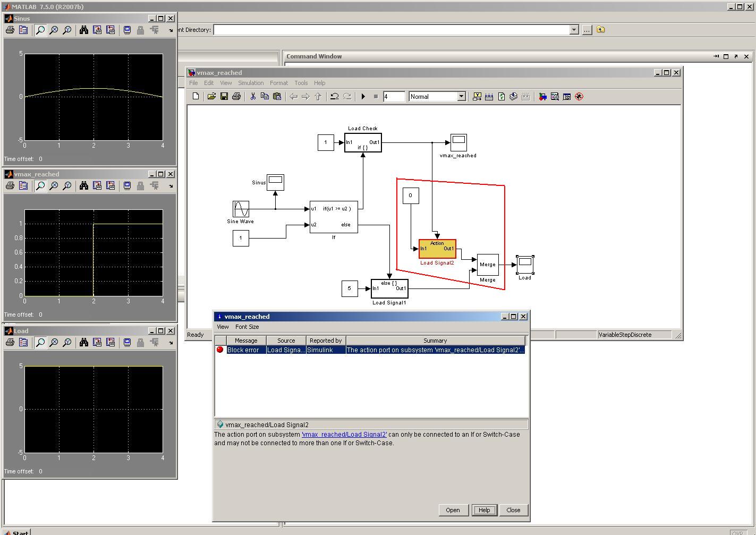Click the simulation stop time field
This screenshot has width=756, height=535.
pos(394,97)
